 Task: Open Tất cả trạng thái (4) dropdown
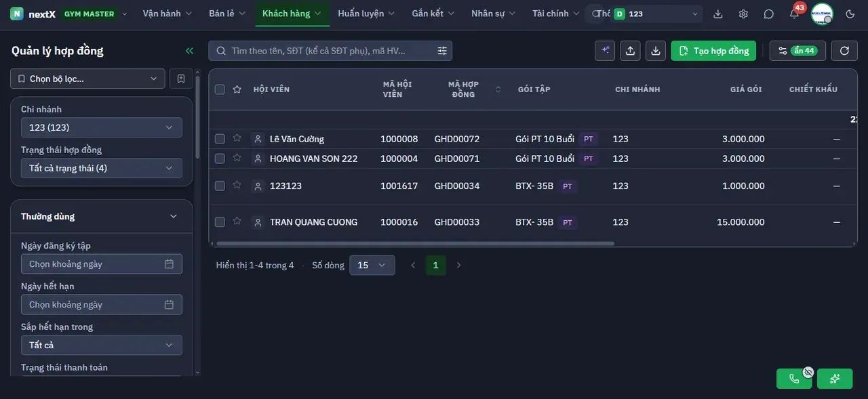pyautogui.click(x=102, y=168)
